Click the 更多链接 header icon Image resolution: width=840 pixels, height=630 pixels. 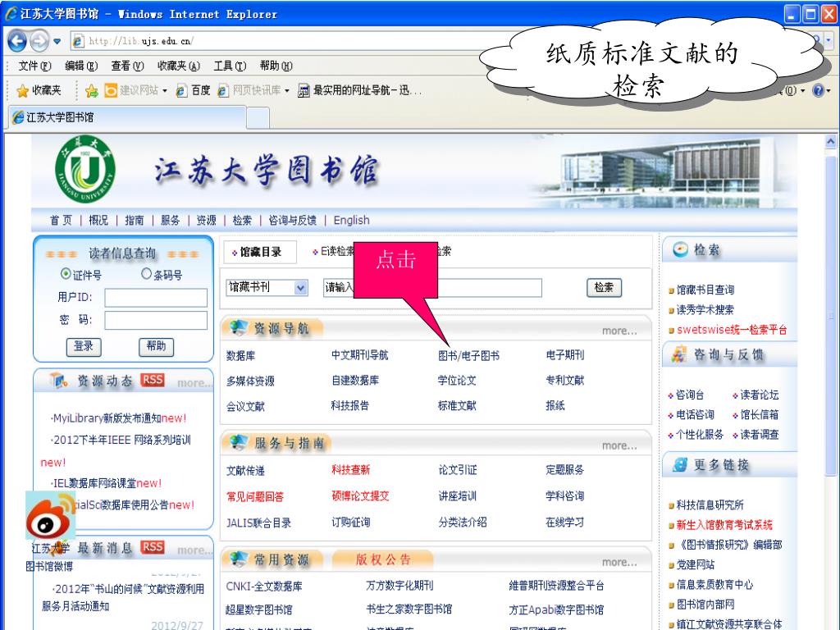[680, 464]
